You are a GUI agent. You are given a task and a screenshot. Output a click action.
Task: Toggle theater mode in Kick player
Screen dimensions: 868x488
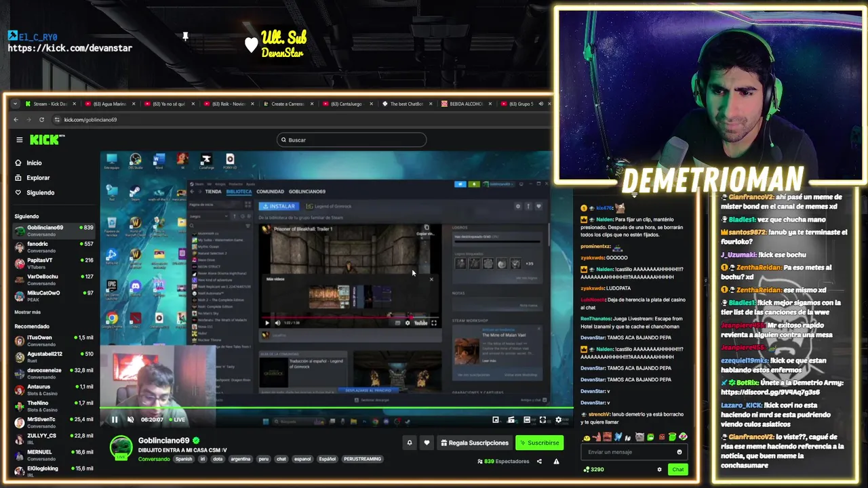527,420
